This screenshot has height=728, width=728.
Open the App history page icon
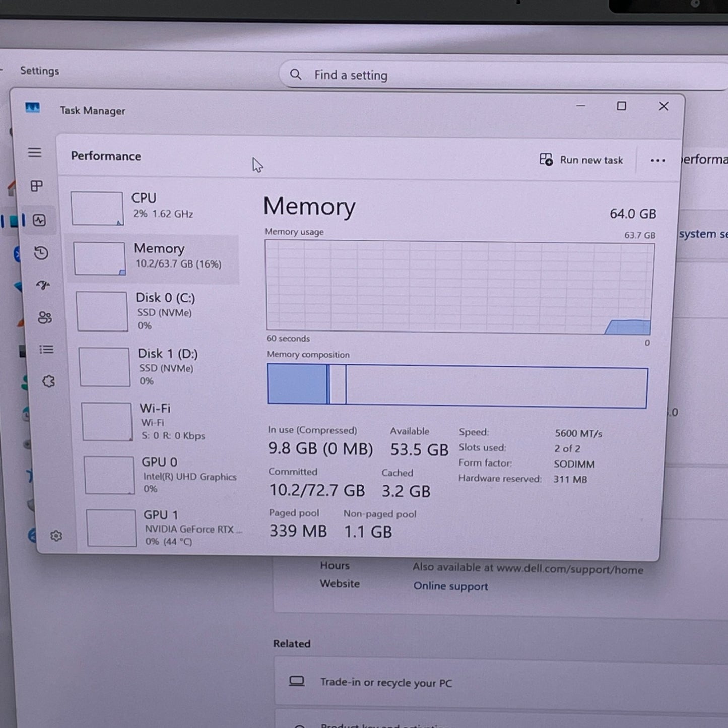41,253
